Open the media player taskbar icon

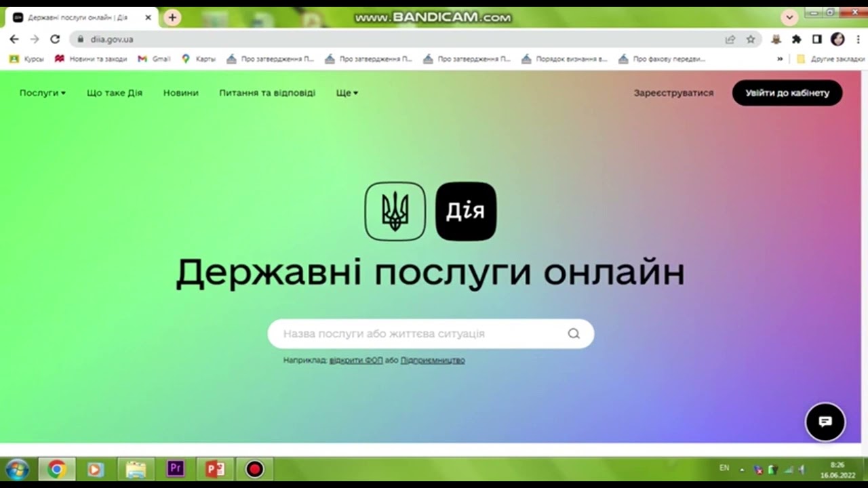[96, 469]
